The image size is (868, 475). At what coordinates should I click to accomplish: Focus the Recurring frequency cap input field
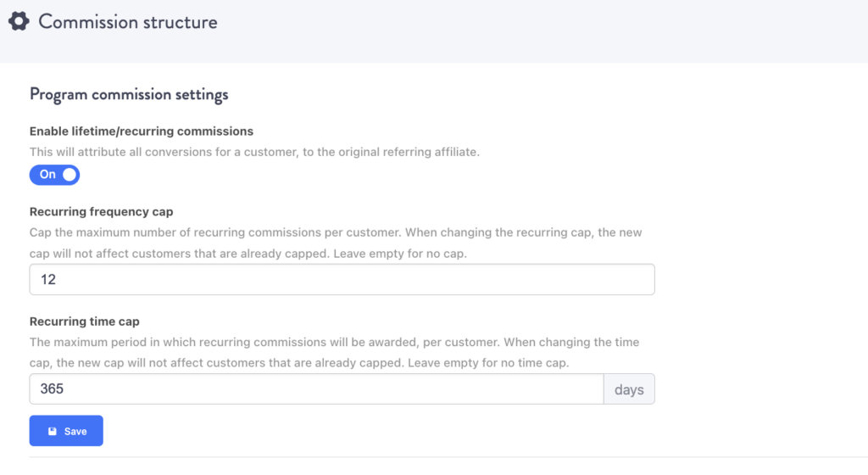click(342, 279)
